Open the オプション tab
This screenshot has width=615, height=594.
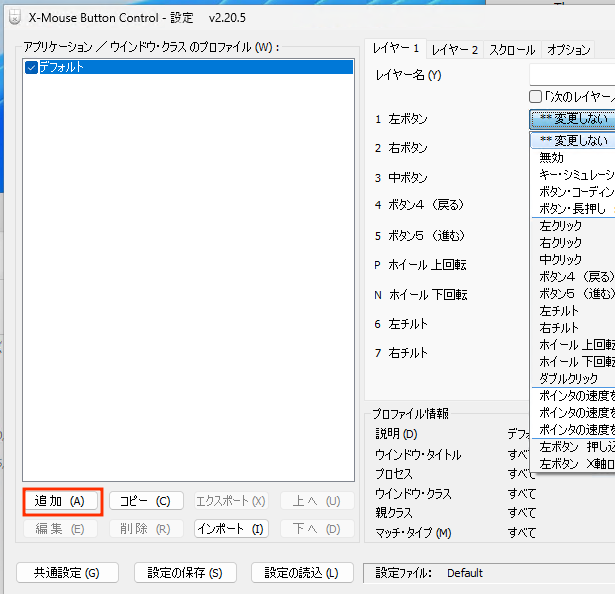coord(568,50)
